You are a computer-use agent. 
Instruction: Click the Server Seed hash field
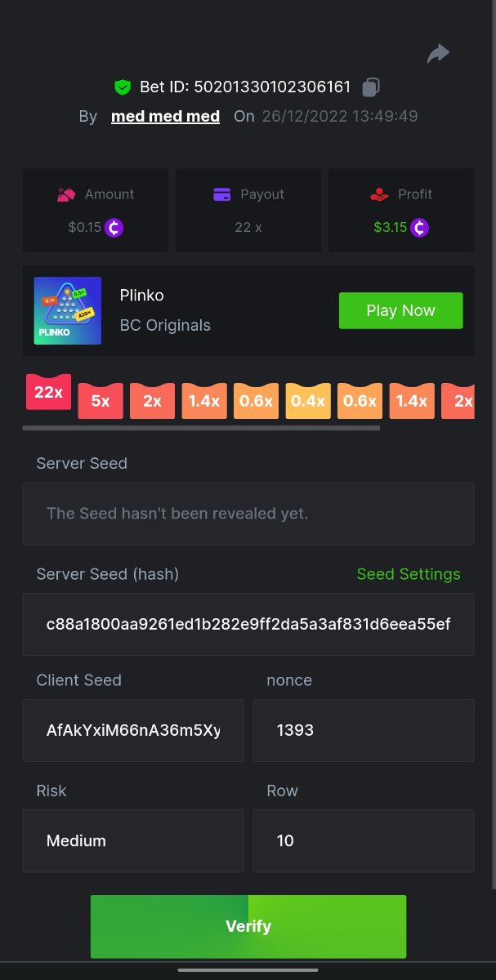(x=248, y=625)
